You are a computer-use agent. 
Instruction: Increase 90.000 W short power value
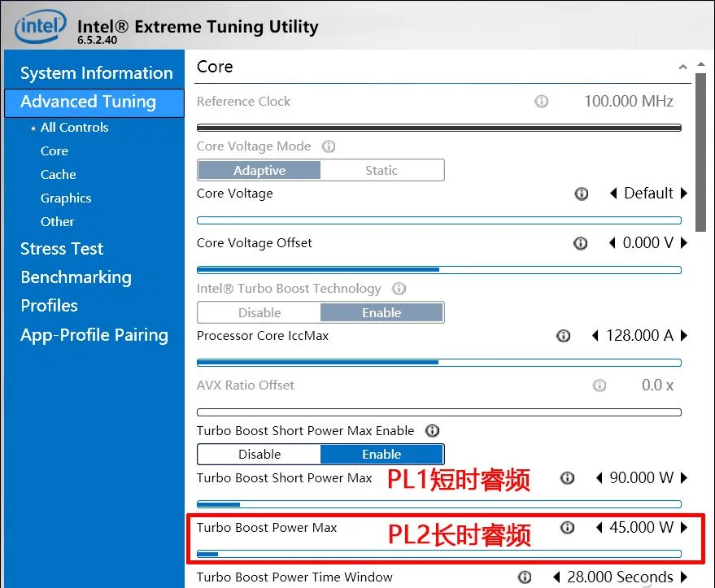tap(683, 478)
